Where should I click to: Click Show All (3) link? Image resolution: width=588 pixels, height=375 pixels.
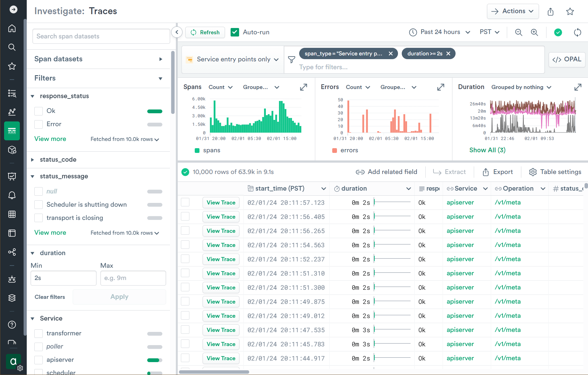[x=487, y=150]
